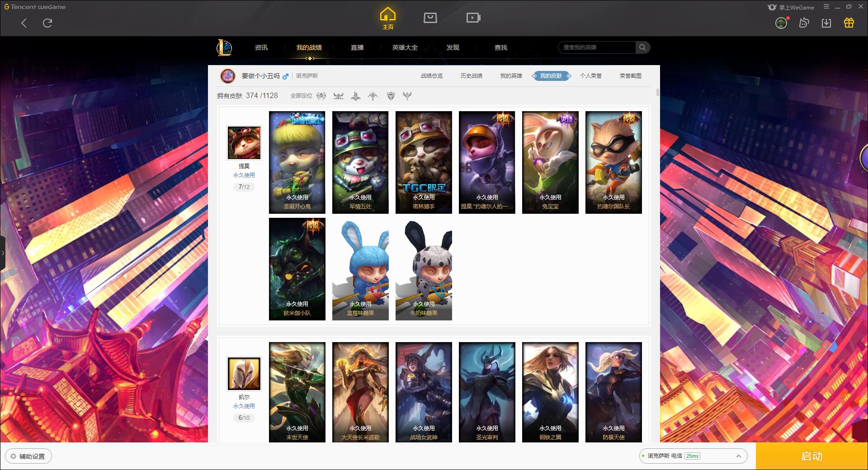Open the 主页 home tab icon
The width and height of the screenshot is (868, 470).
pyautogui.click(x=388, y=19)
